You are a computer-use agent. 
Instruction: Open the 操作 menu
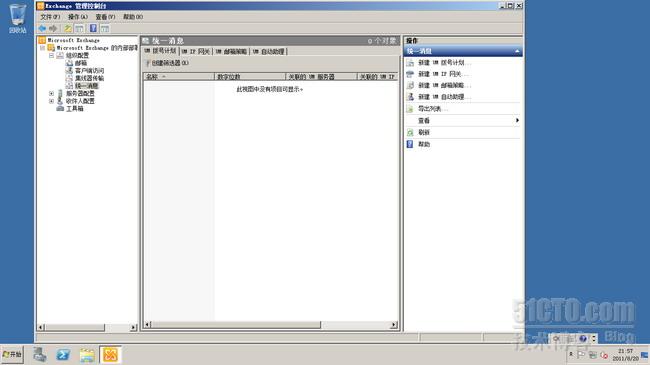coord(78,17)
